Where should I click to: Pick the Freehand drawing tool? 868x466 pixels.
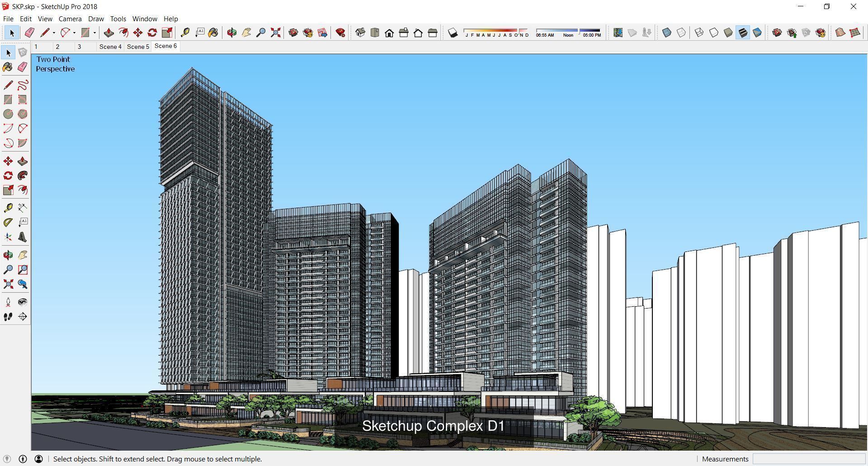pyautogui.click(x=23, y=85)
